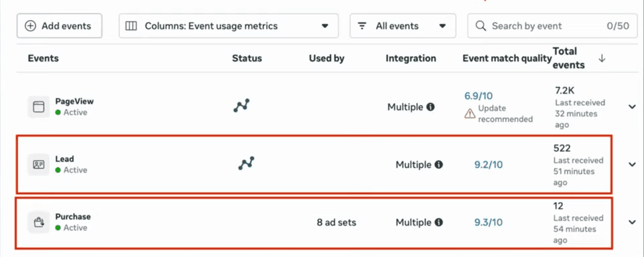Screen dimensions: 644x257
Task: Click the Status column header
Action: [x=247, y=58]
